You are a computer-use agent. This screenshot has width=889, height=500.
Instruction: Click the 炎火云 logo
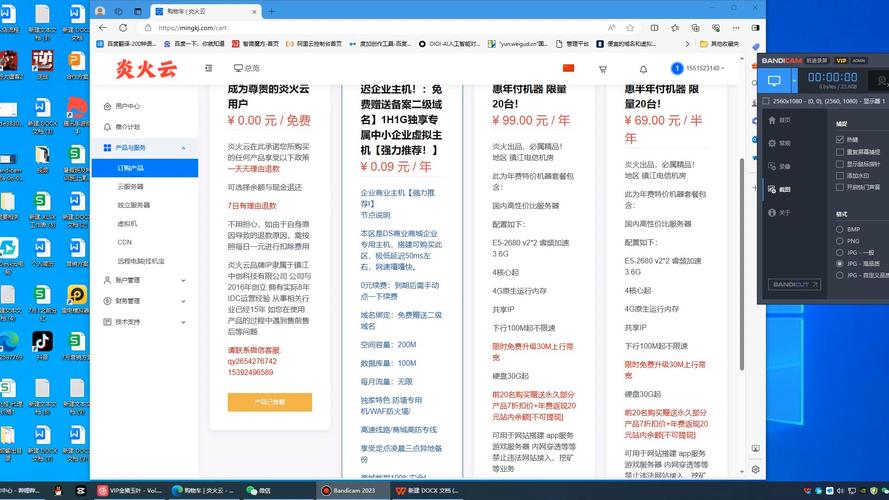pos(146,69)
